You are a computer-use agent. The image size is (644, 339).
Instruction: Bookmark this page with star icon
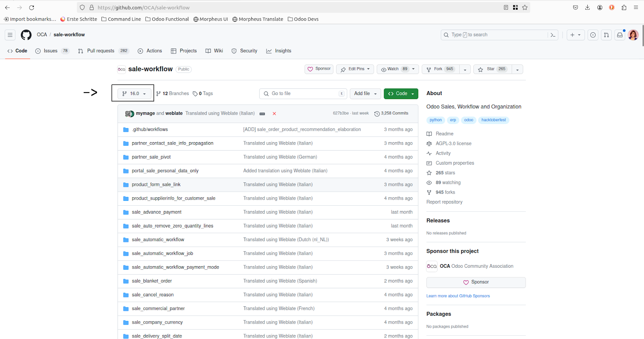[x=525, y=7]
